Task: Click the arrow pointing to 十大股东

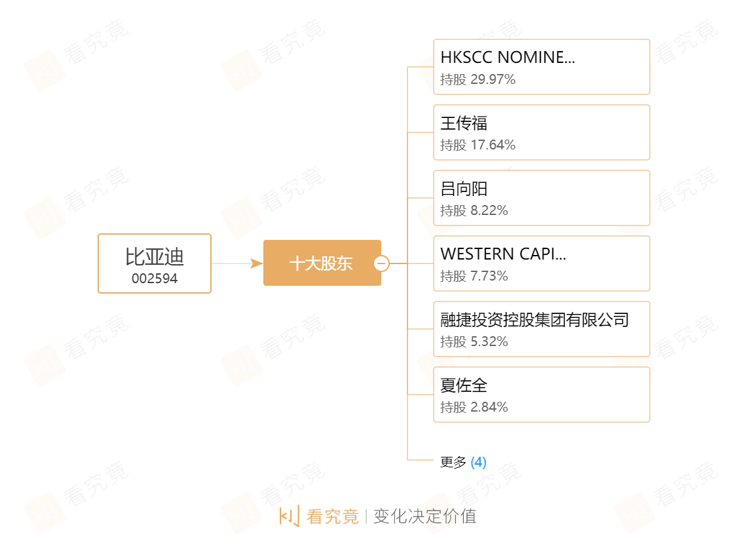Action: (x=255, y=263)
